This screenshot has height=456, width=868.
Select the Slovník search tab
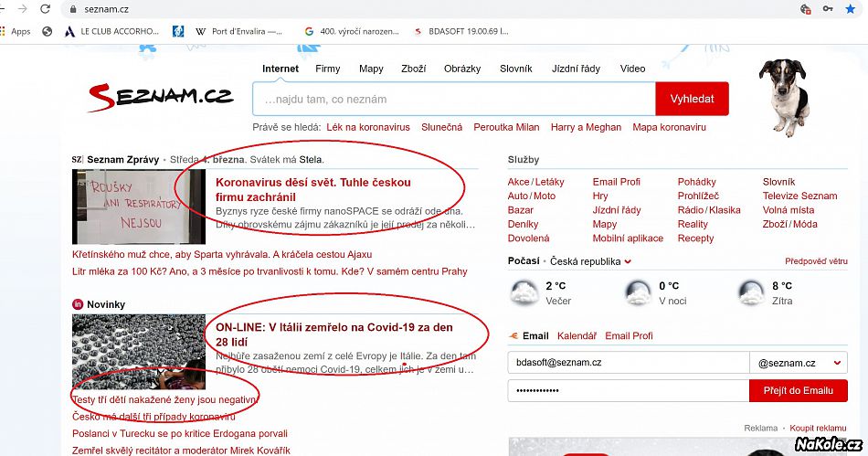click(516, 69)
